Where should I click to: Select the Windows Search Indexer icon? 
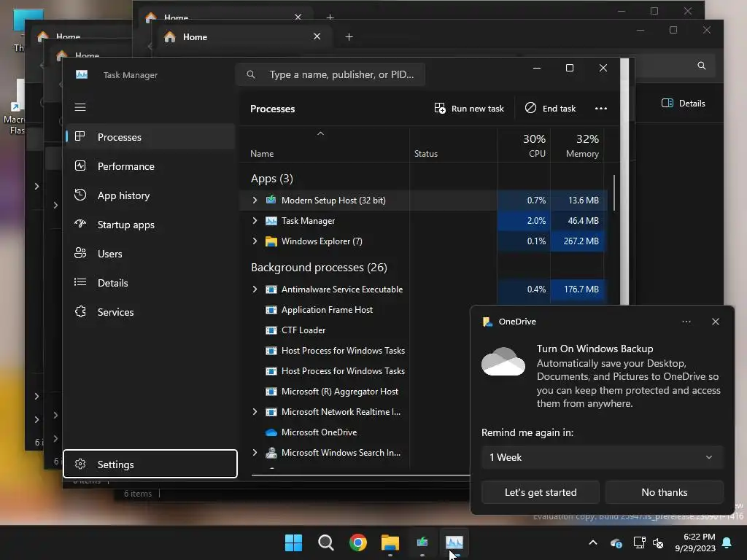pyautogui.click(x=271, y=453)
